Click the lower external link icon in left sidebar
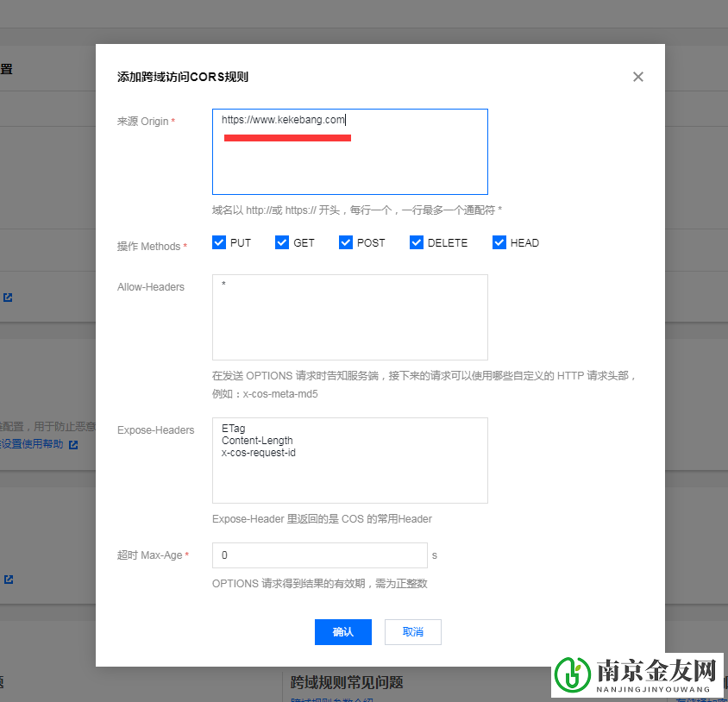Image resolution: width=728 pixels, height=702 pixels. 7,580
